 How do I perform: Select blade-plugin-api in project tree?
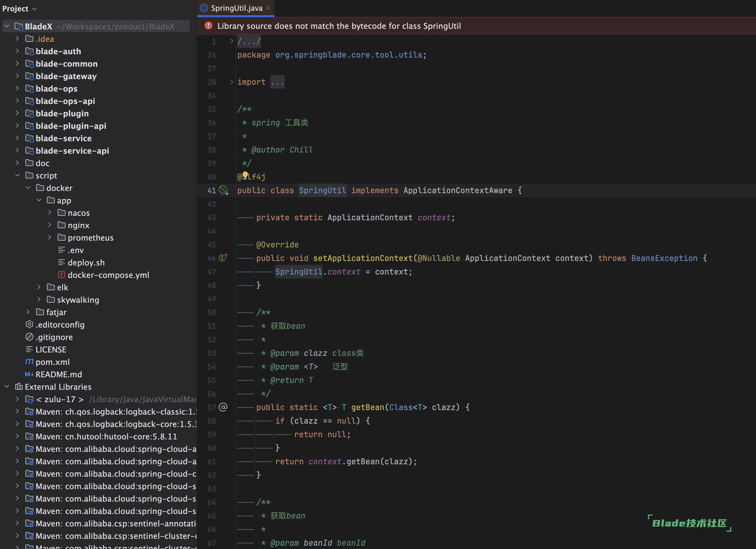click(71, 126)
